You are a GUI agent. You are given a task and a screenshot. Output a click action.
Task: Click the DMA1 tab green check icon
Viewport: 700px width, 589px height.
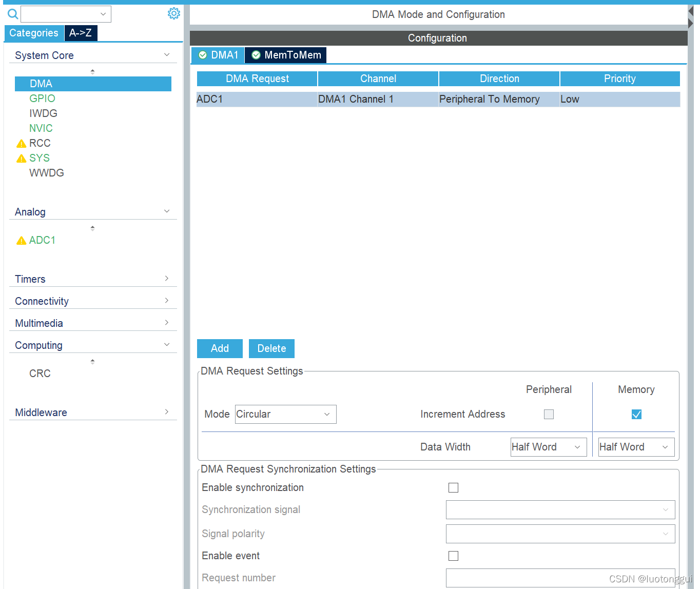(203, 55)
